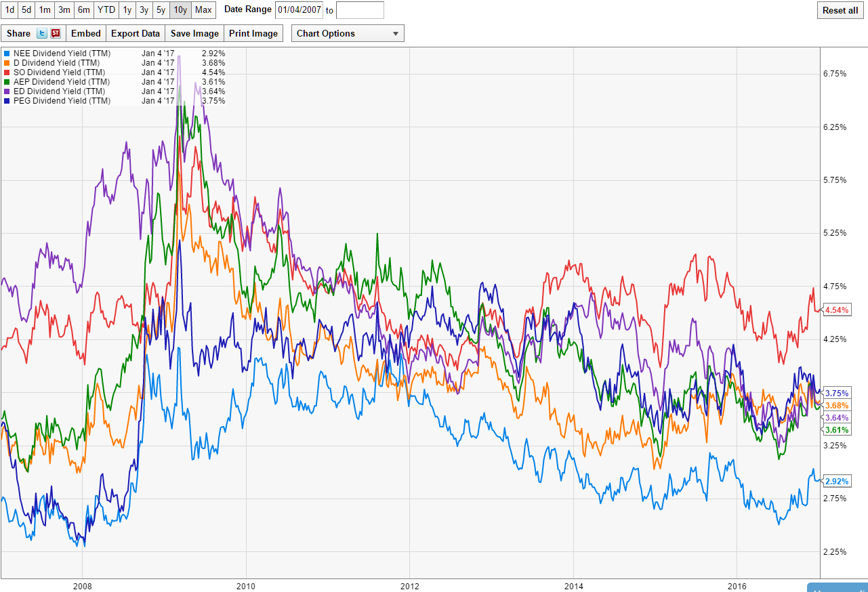Screen dimensions: 868x592
Task: Click the PEG legend color swatch
Action: [x=7, y=101]
